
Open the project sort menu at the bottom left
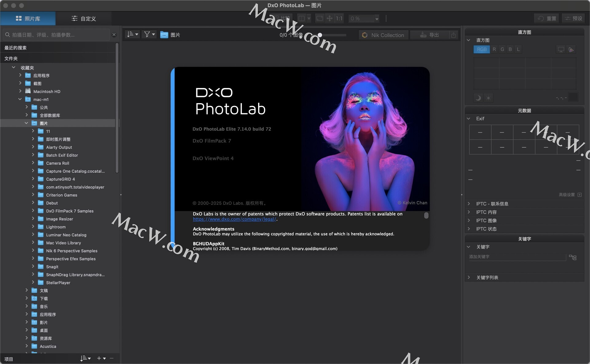(85, 358)
